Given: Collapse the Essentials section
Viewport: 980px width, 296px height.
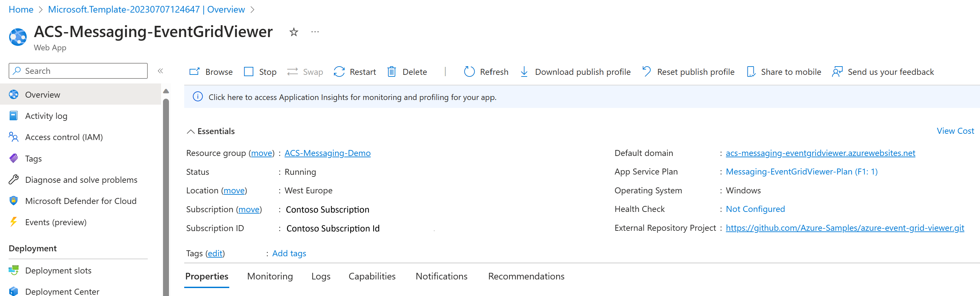Looking at the screenshot, I should pyautogui.click(x=191, y=131).
